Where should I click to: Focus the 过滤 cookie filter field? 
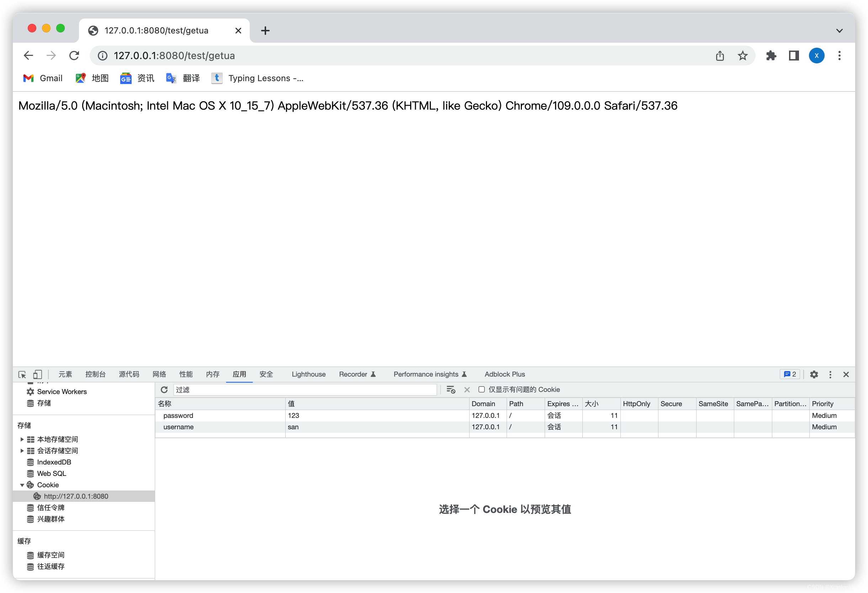(305, 390)
